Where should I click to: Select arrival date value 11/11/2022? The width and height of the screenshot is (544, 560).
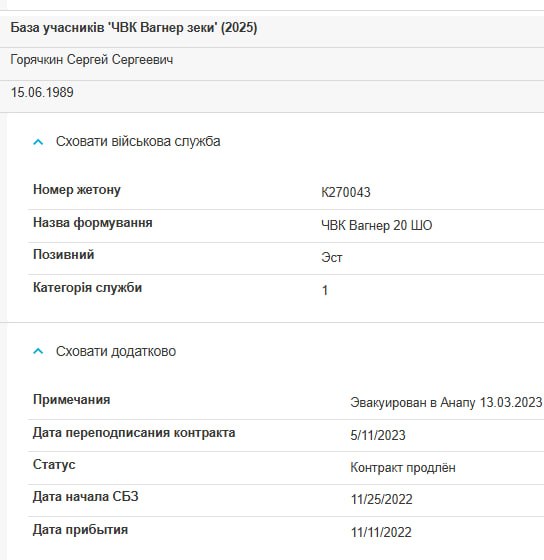(381, 532)
